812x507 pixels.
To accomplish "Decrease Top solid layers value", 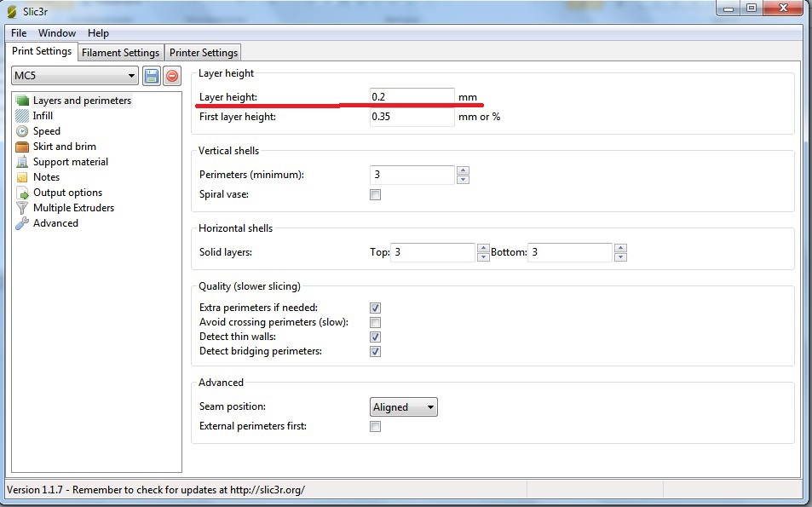I will click(483, 257).
